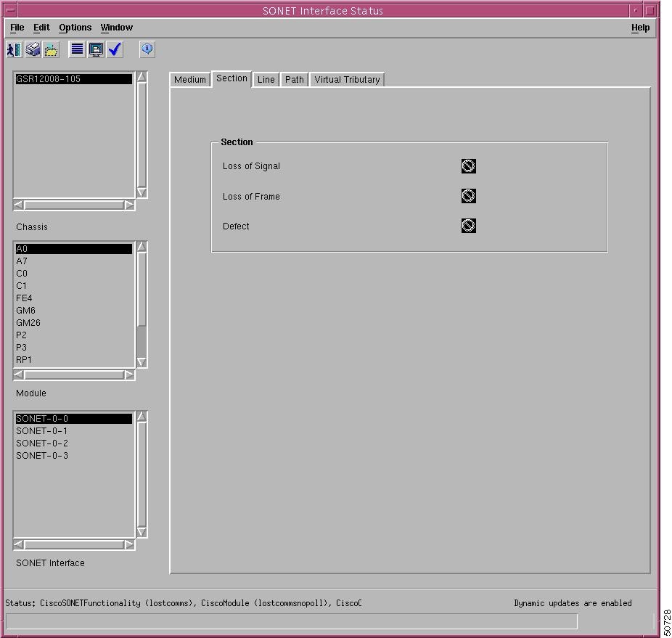Image resolution: width=672 pixels, height=638 pixels.
Task: Select module A0
Action: pos(74,249)
